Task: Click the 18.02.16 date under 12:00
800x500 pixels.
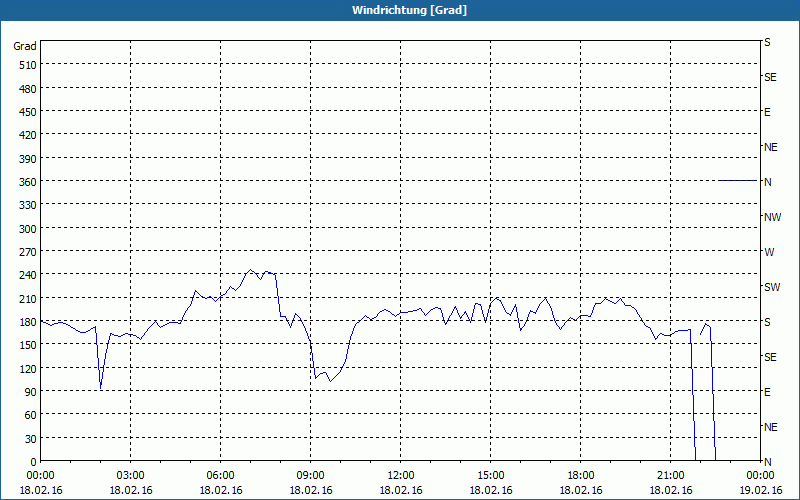Action: [x=401, y=490]
